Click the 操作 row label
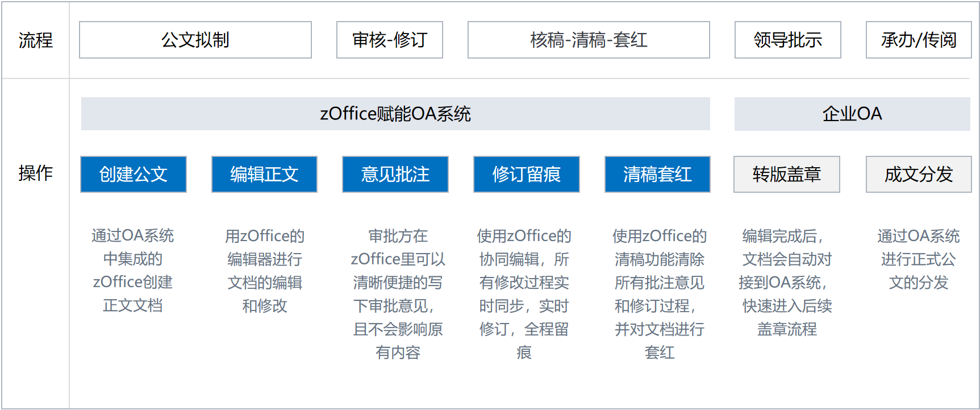 [35, 173]
